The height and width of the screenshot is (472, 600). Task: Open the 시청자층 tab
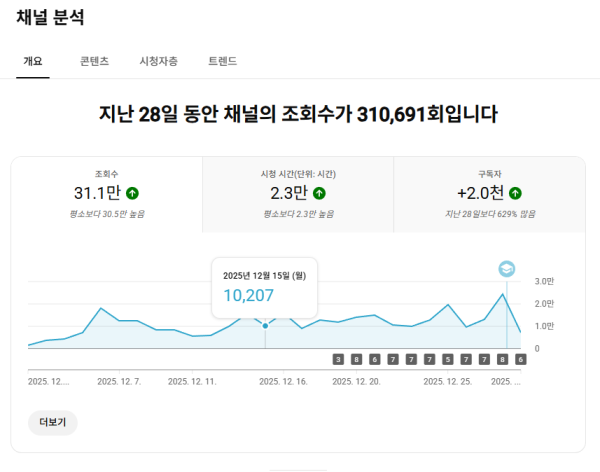[x=158, y=61]
